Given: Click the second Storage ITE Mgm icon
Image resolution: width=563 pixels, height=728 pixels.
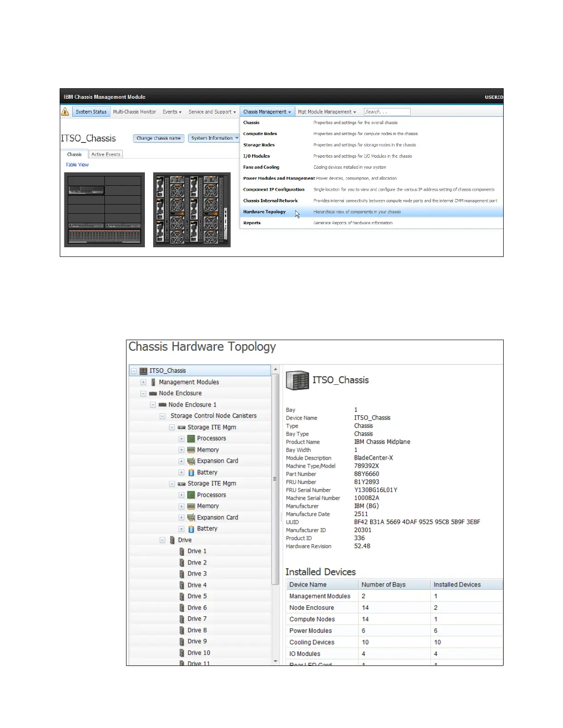Looking at the screenshot, I should [182, 483].
